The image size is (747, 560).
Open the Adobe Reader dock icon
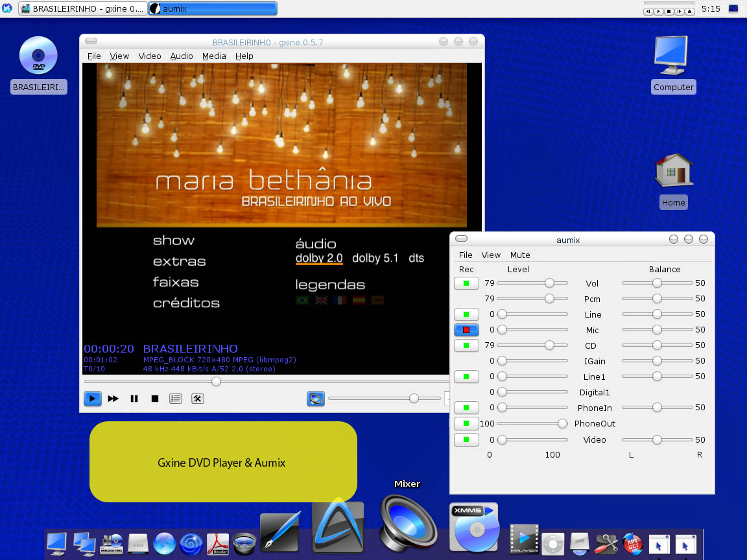tap(217, 543)
